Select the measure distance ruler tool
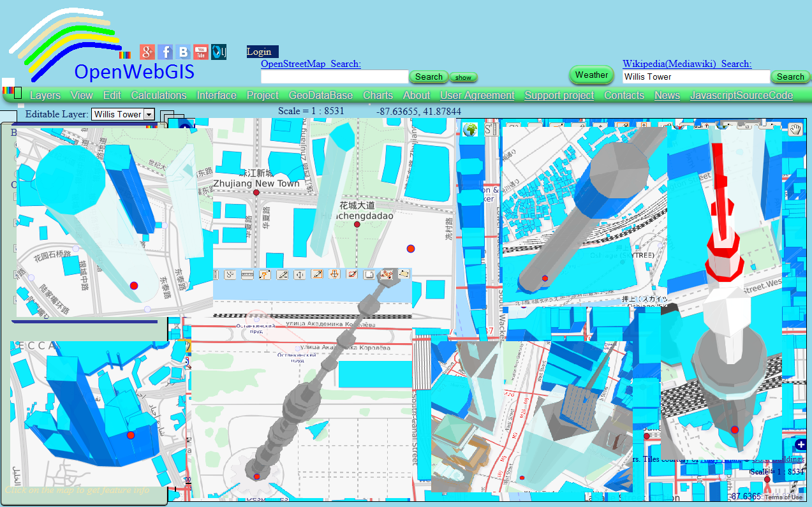 (247, 275)
